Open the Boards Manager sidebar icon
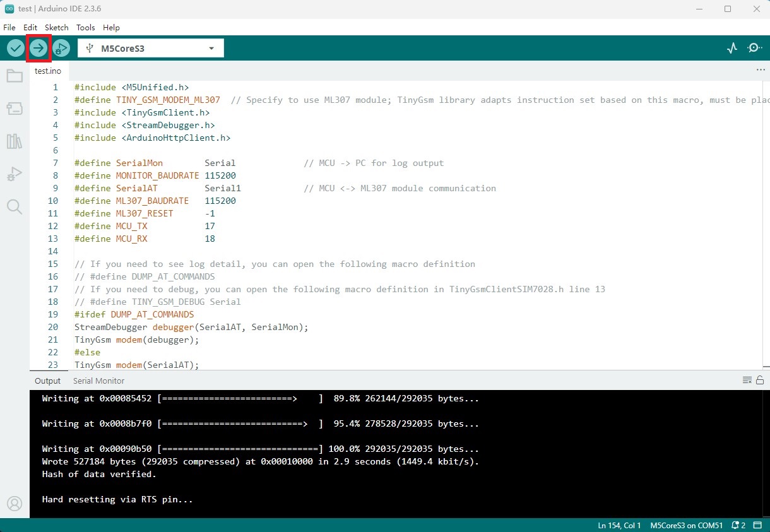 15,109
